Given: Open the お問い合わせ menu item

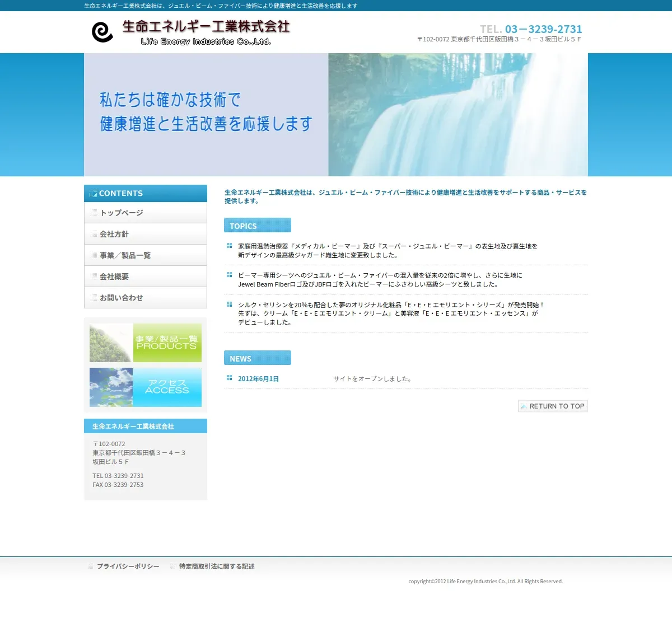Looking at the screenshot, I should tap(146, 298).
